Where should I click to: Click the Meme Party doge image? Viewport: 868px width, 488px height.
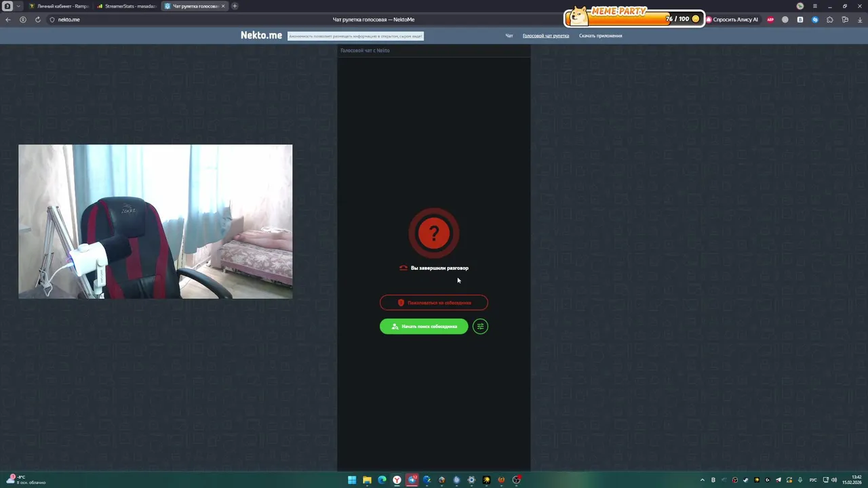coord(578,16)
